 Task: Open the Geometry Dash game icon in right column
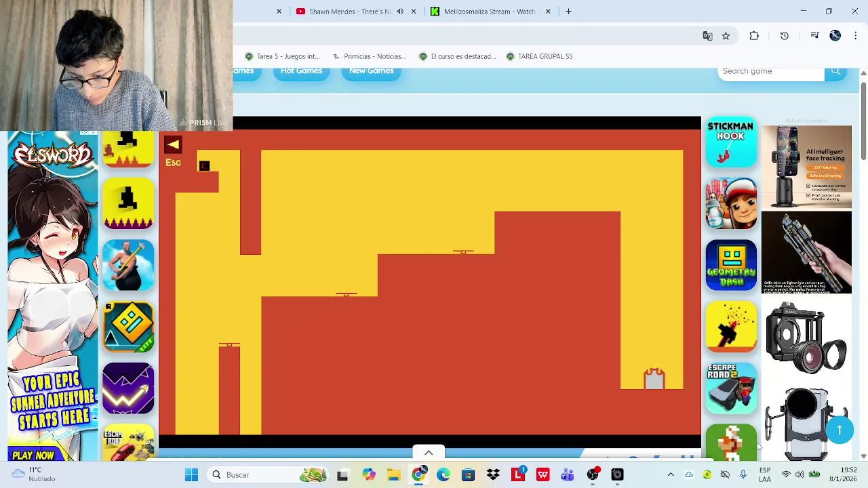click(731, 265)
